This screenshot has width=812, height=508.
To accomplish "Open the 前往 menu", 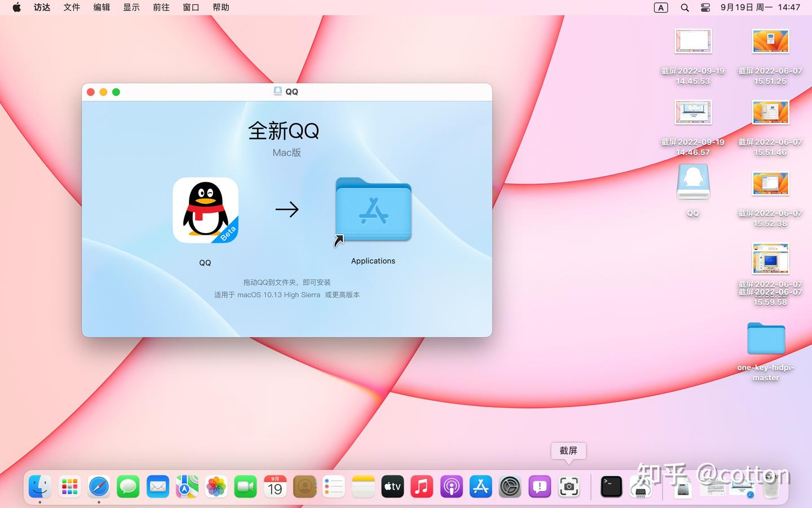I will click(x=161, y=7).
